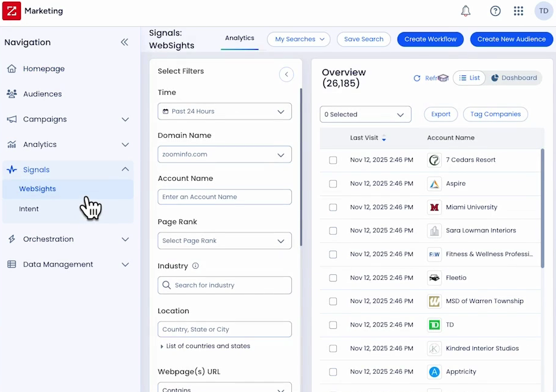This screenshot has width=556, height=392.
Task: Open the Sara Lowman Interiors account
Action: [x=481, y=231]
